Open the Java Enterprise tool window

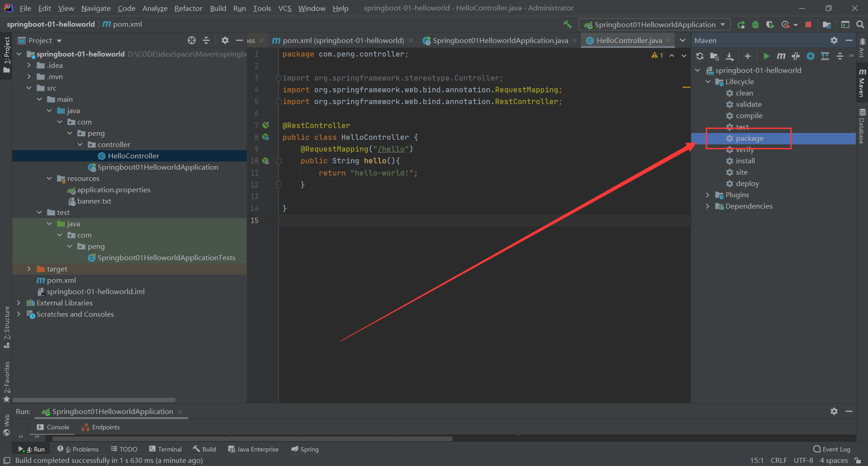253,449
